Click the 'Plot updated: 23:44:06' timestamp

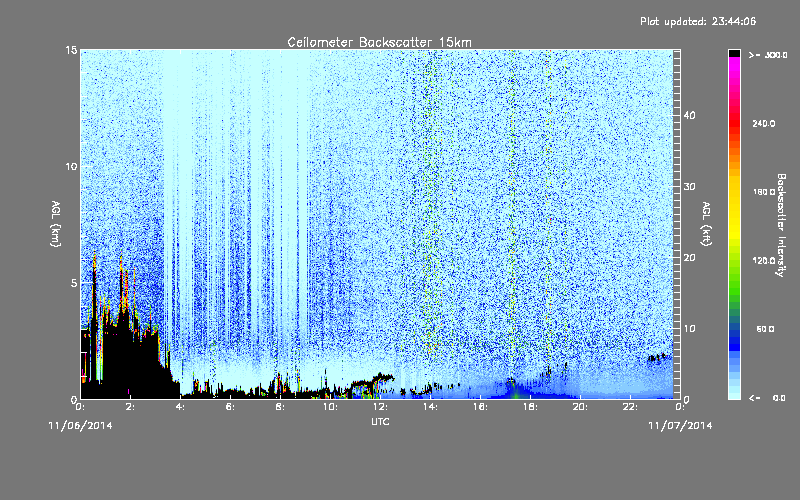click(698, 21)
